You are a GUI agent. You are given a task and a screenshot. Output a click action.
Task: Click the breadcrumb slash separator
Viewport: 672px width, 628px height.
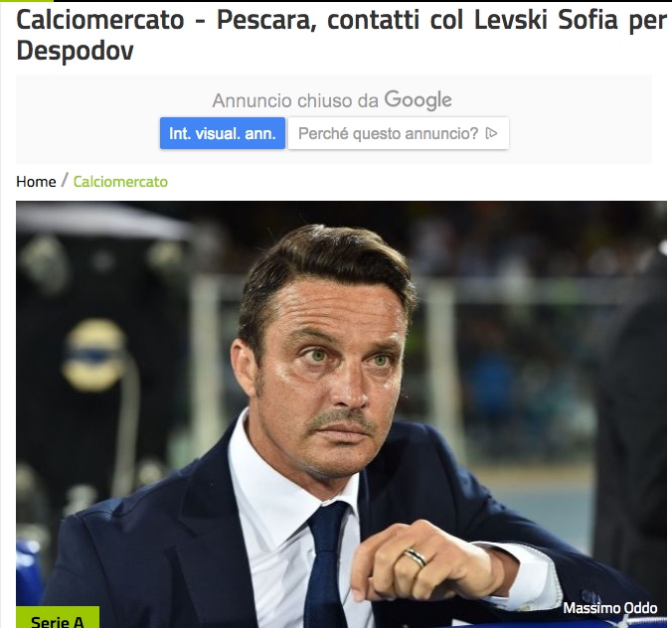coord(65,180)
